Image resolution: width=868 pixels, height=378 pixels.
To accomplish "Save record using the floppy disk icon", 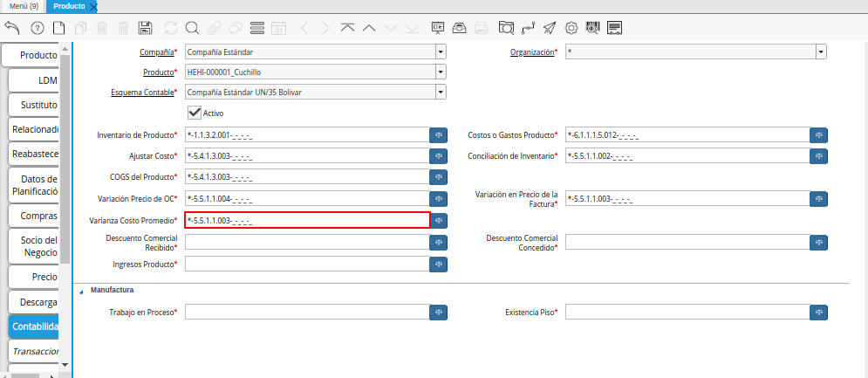I will (146, 28).
